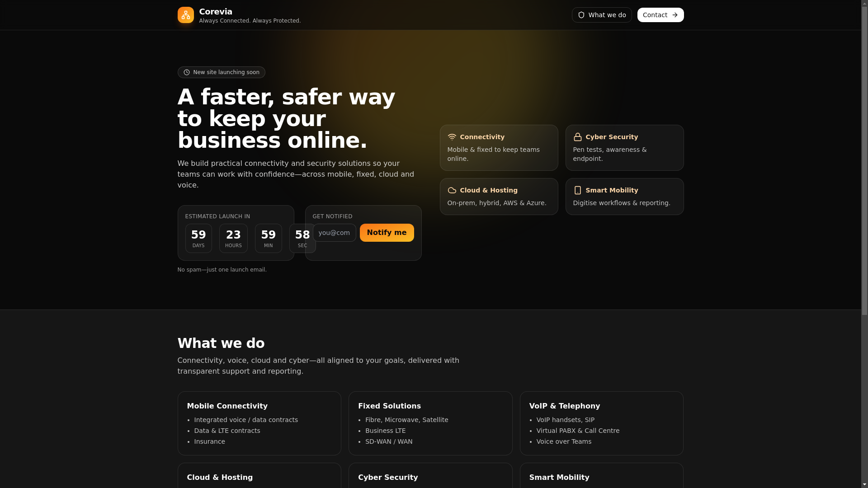The image size is (868, 488).
Task: Click 'Data & LTE contracts' list item
Action: [227, 431]
